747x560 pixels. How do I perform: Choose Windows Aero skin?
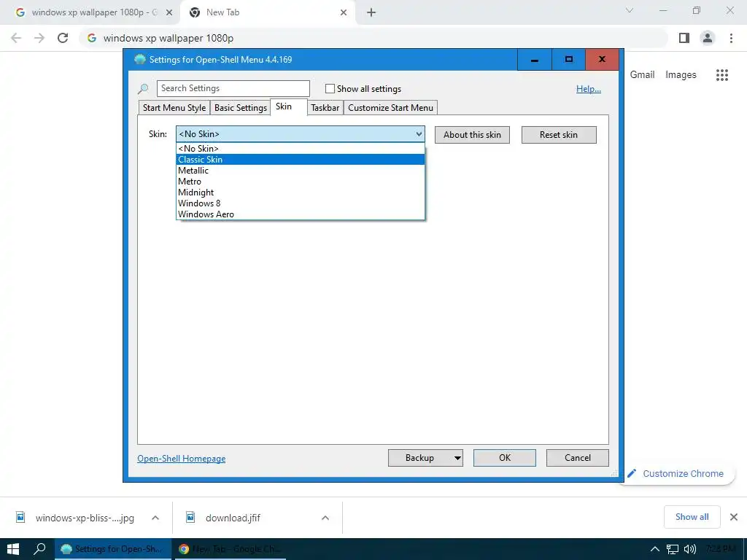tap(300, 214)
